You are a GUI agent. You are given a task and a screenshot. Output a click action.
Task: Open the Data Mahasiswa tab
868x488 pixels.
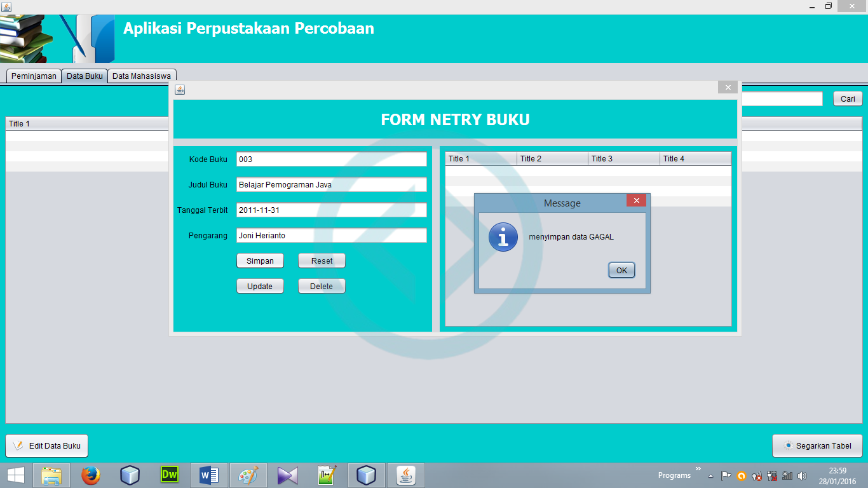coord(142,76)
